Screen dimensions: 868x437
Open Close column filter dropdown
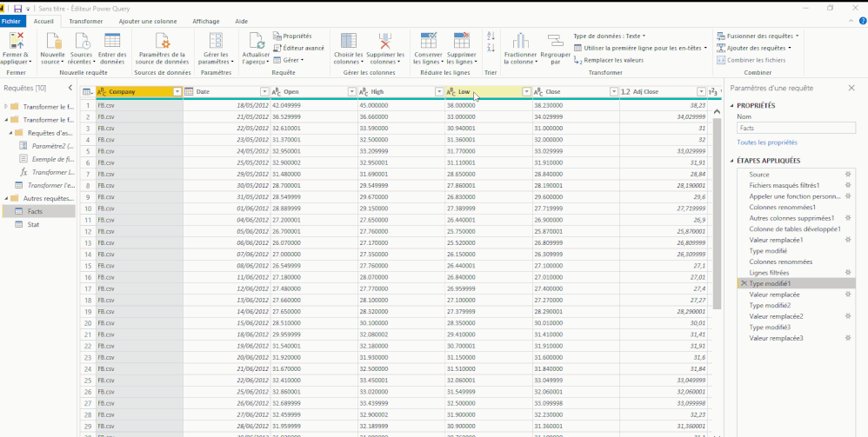(x=614, y=92)
